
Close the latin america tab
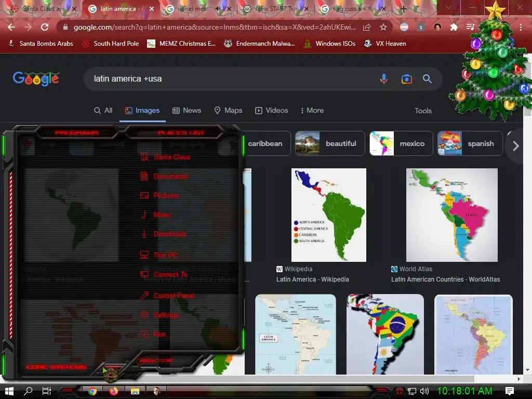(152, 9)
